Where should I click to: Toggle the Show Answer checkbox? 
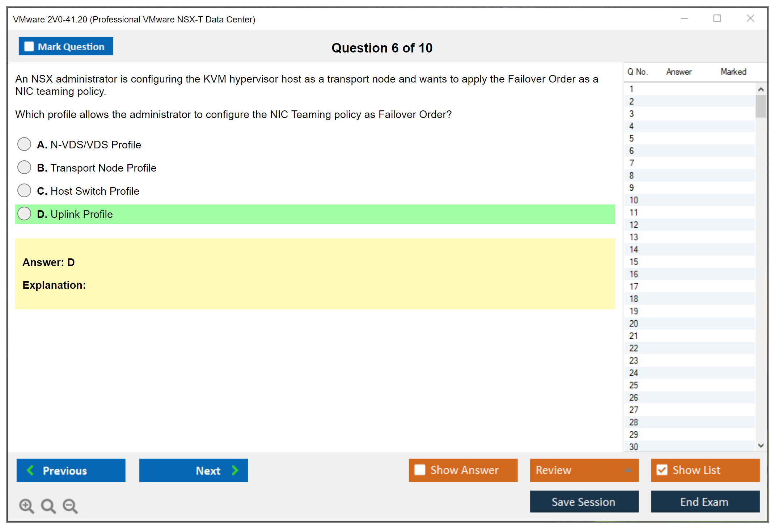pos(420,470)
